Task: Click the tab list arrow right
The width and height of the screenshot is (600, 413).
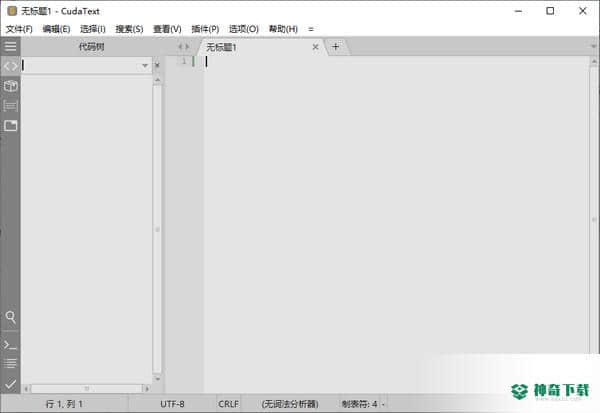Action: (x=187, y=47)
